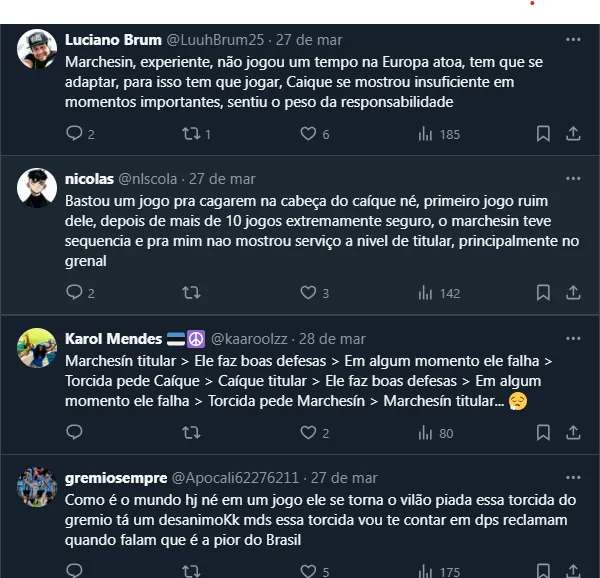View analytics of nicolas's tweet
The height and width of the screenshot is (578, 600).
click(x=425, y=293)
